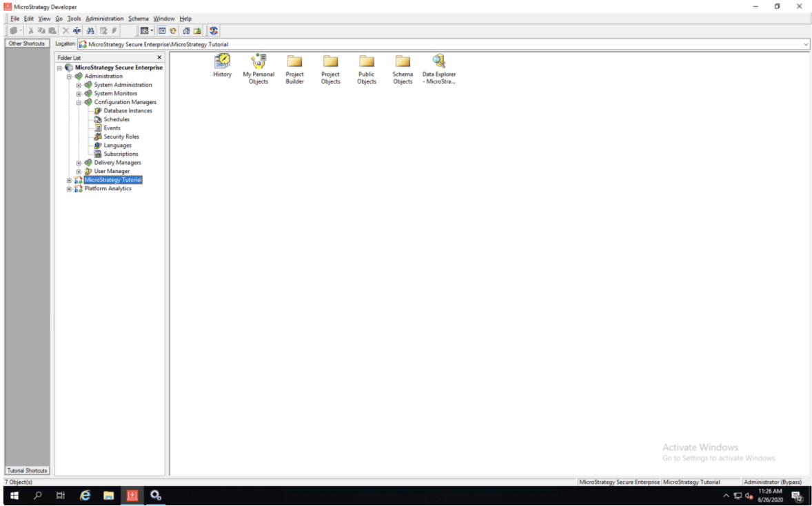Open the Location path dropdown
812x506 pixels.
coord(806,44)
